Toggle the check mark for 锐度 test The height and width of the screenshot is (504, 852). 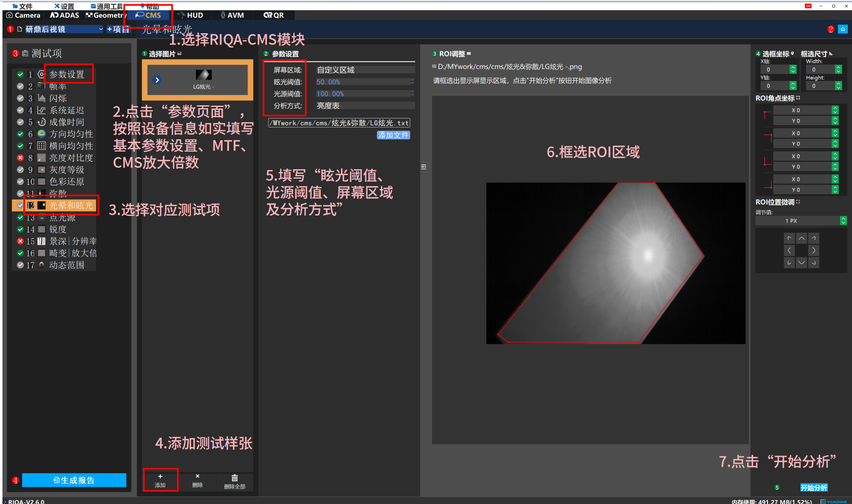(20, 229)
